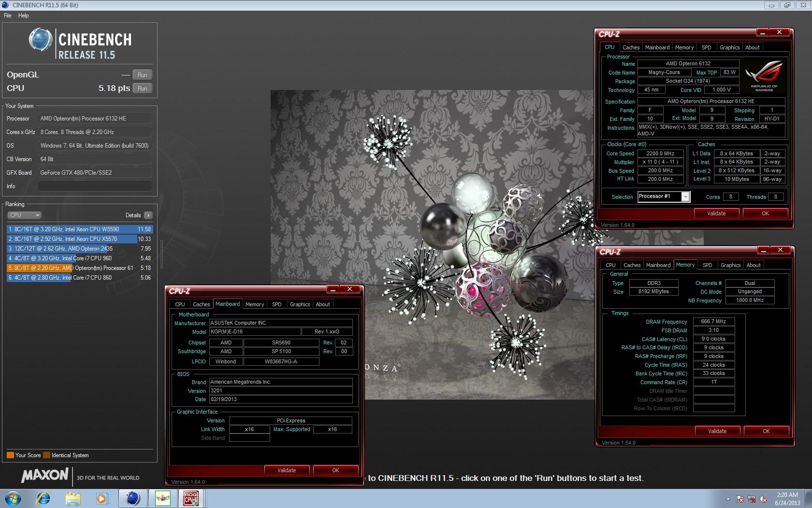Open Windows Explorer folder icon on taskbar

click(x=73, y=498)
